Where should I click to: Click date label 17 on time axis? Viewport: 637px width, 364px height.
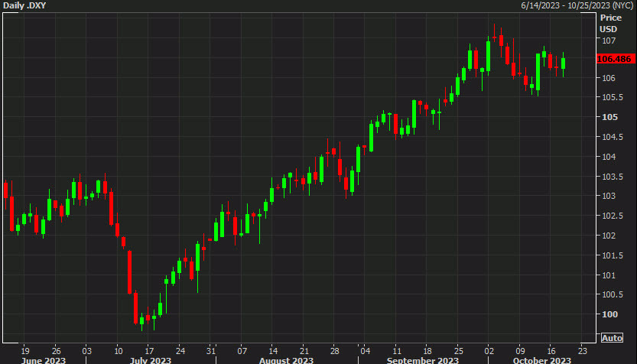point(149,351)
